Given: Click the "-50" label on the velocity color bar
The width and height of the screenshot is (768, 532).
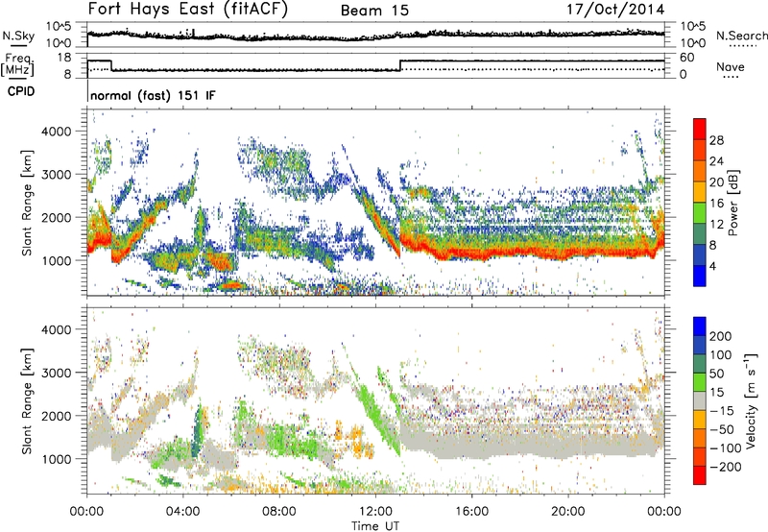Looking at the screenshot, I should [722, 429].
